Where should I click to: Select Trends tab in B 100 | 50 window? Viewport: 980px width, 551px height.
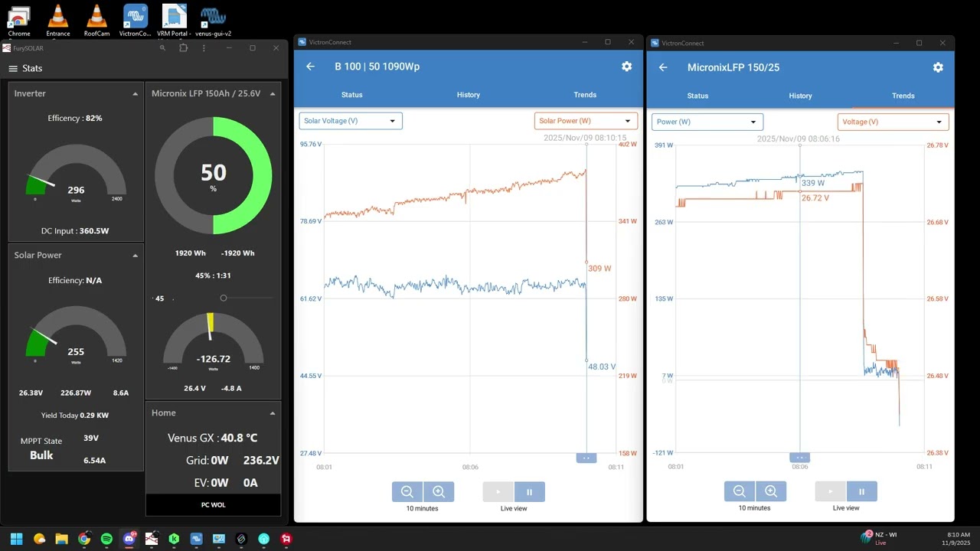click(x=585, y=95)
